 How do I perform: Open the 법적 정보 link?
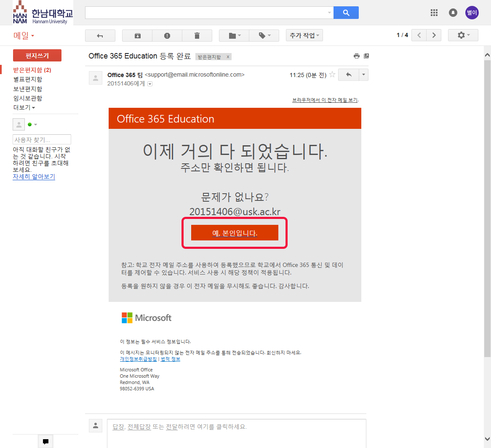tap(171, 359)
